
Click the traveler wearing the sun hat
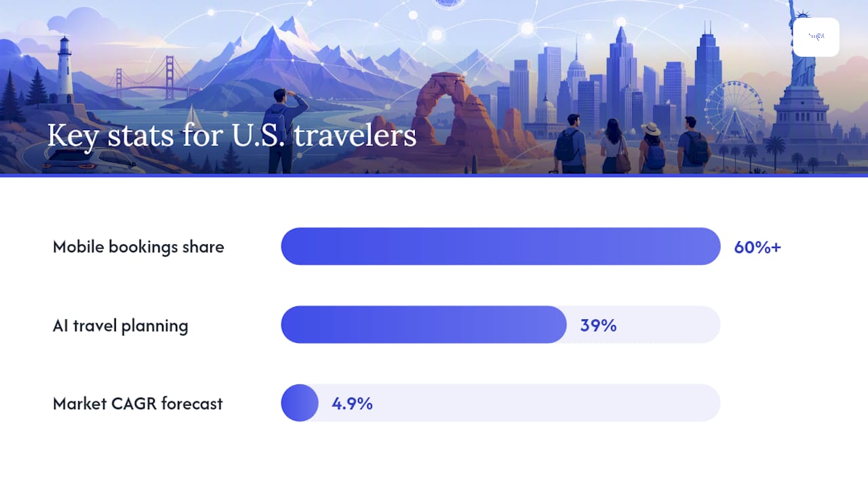click(x=652, y=148)
